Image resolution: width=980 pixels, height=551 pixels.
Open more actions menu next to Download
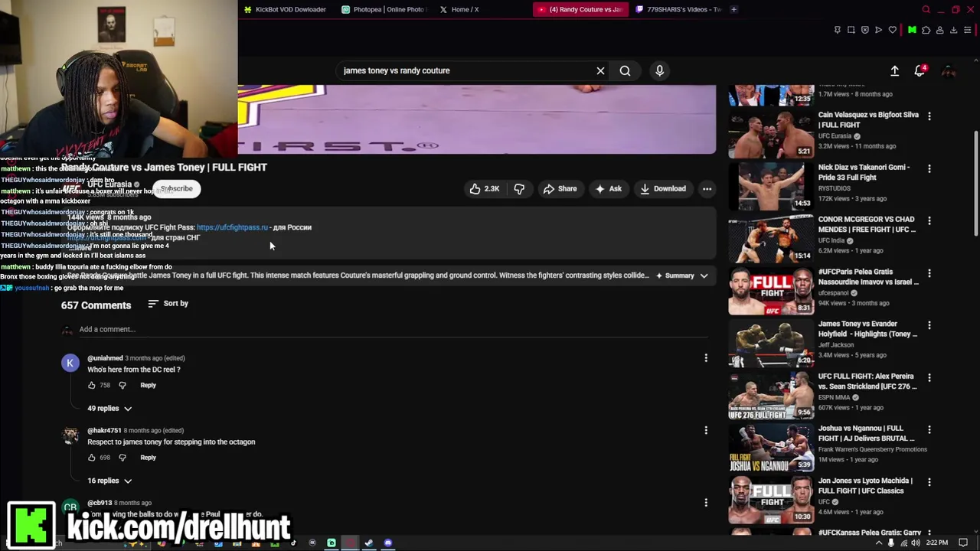pyautogui.click(x=707, y=189)
